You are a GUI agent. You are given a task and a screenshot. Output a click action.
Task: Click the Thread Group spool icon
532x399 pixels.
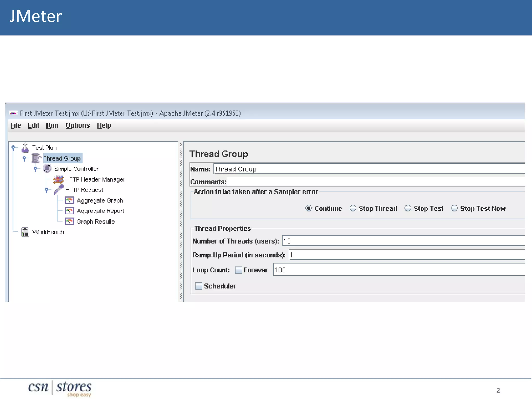coord(36,158)
